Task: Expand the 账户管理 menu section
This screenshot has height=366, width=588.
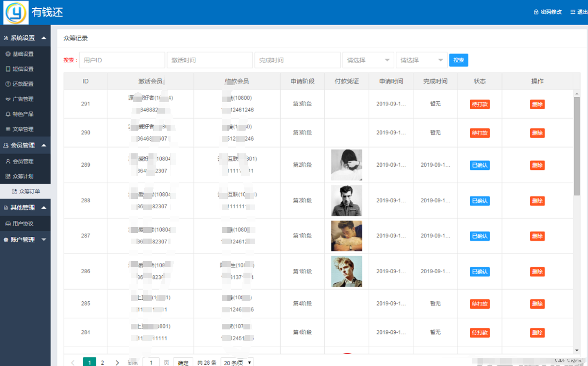Action: click(44, 240)
